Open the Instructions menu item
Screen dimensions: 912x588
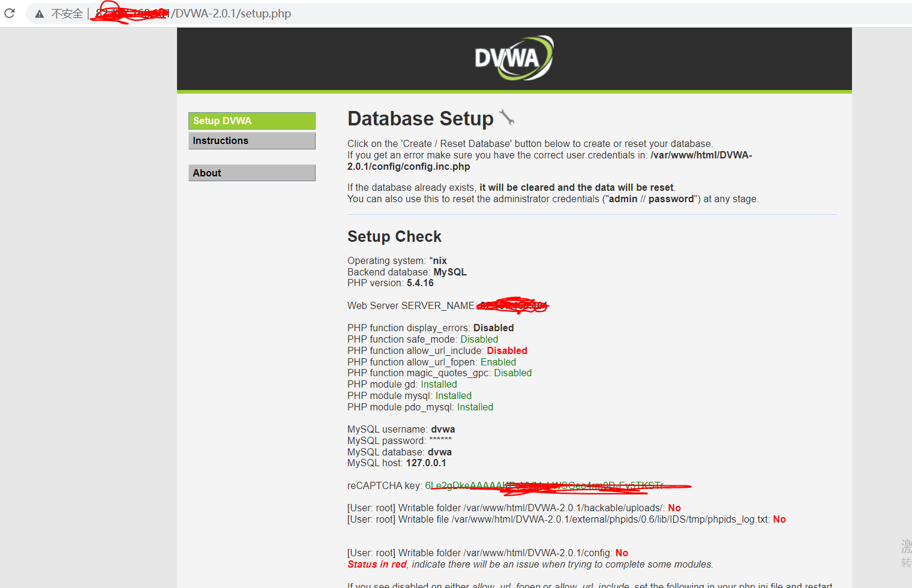[x=252, y=140]
